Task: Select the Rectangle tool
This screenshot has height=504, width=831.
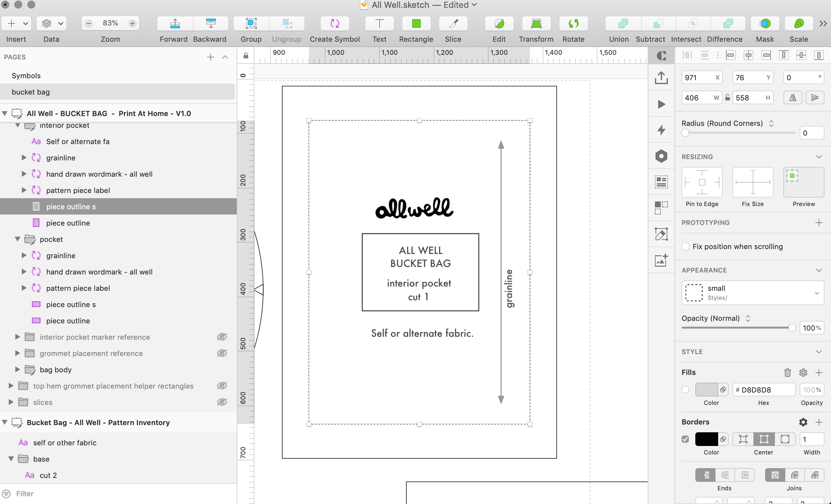Action: (x=416, y=23)
